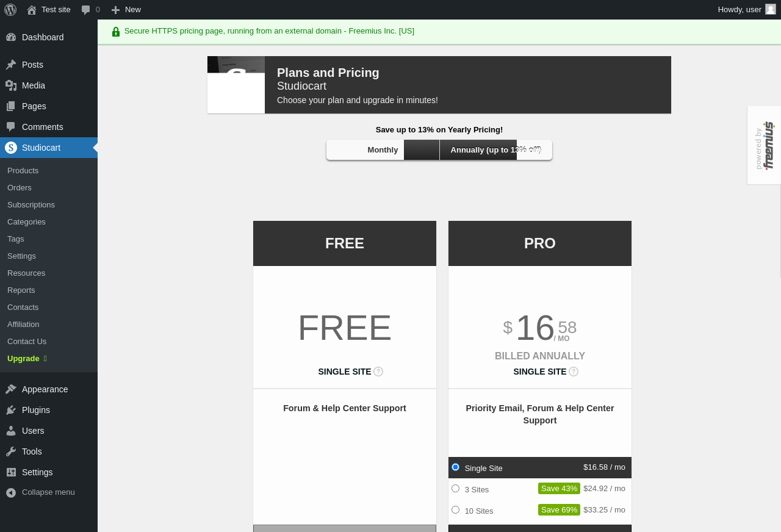The height and width of the screenshot is (532, 781).
Task: Click the PRO plan Single Site help icon
Action: coord(574,372)
